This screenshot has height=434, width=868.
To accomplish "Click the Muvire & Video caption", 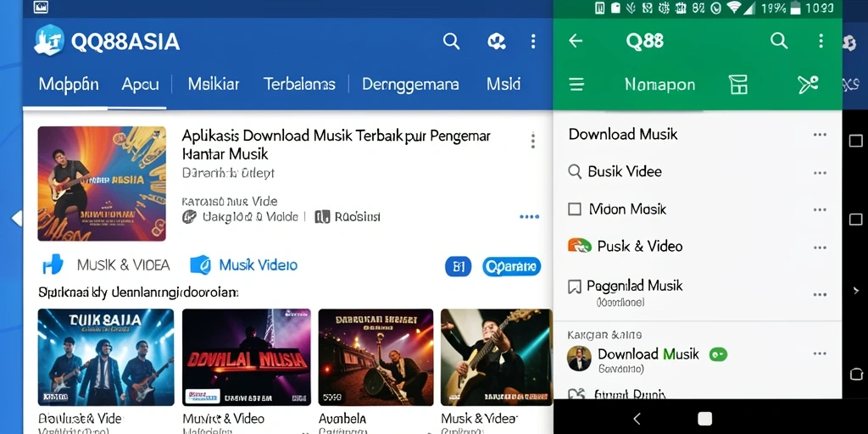I will coord(223,419).
